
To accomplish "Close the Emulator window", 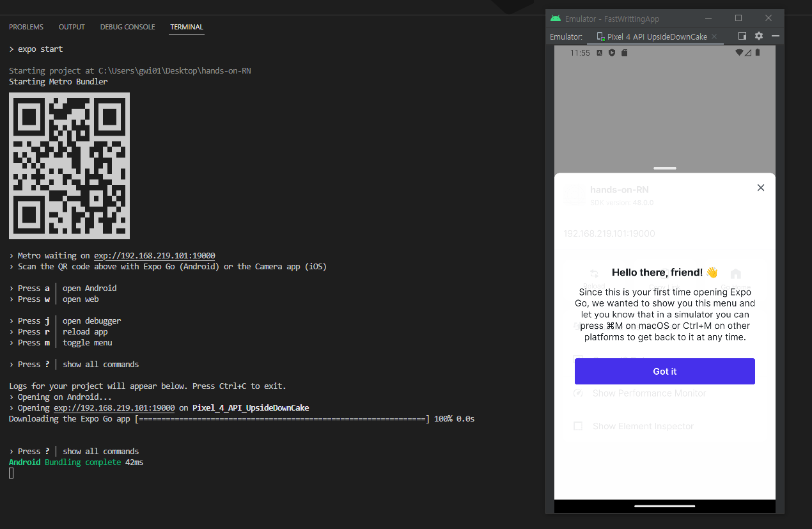I will click(769, 19).
